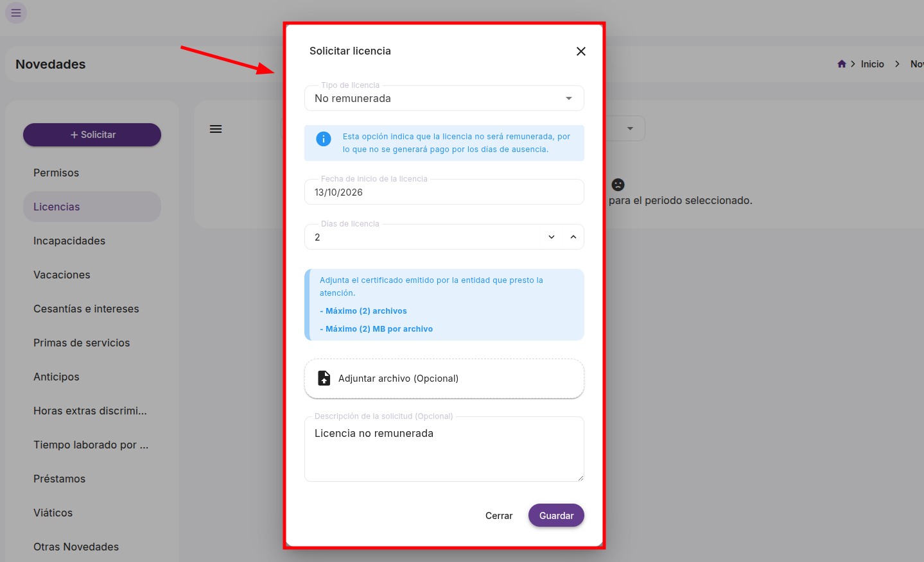
Task: Open Tiempo laborado por ... item
Action: [x=92, y=445]
